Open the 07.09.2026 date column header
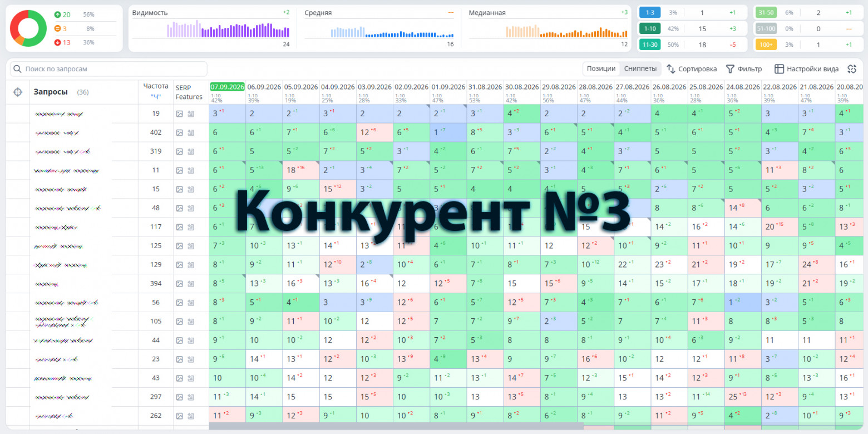This screenshot has width=868, height=434. point(227,87)
